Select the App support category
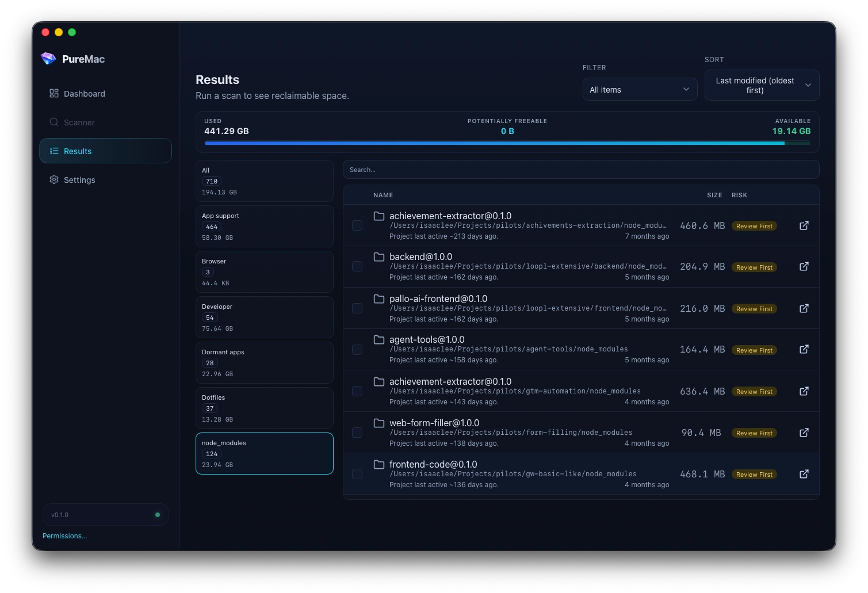This screenshot has height=593, width=868. (x=265, y=226)
